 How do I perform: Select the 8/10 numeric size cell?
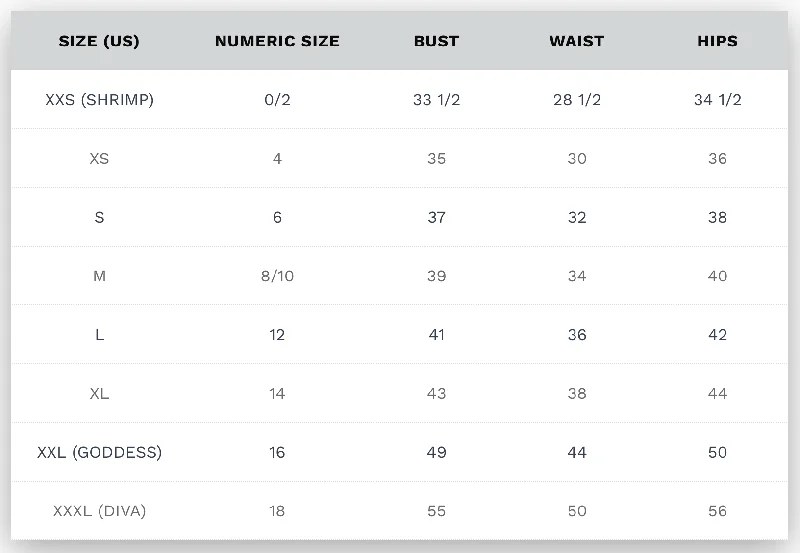(x=277, y=276)
